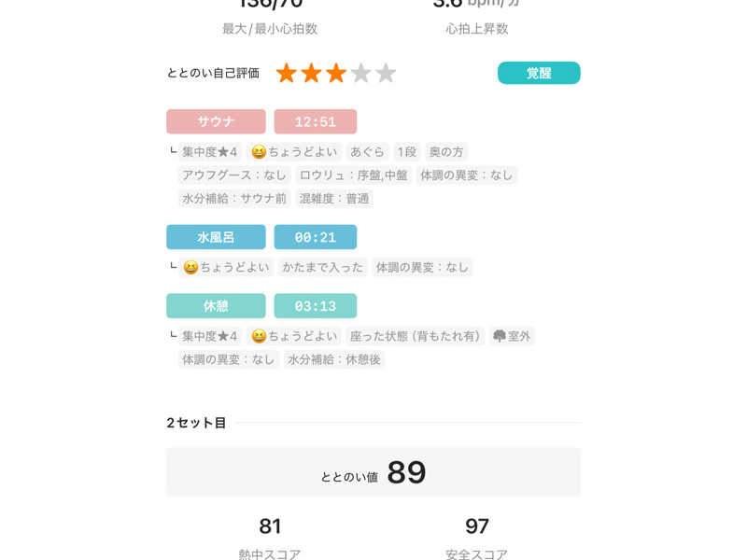747x560 pixels.
Task: Click the ととのい値 89 score bar
Action: (373, 472)
